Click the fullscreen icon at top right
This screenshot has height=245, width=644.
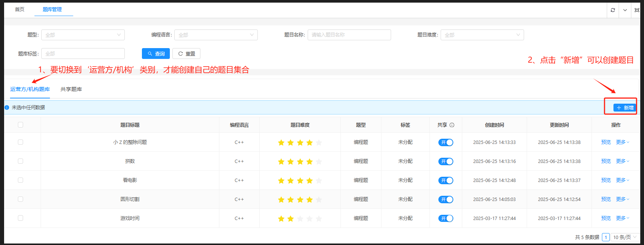pos(637,10)
